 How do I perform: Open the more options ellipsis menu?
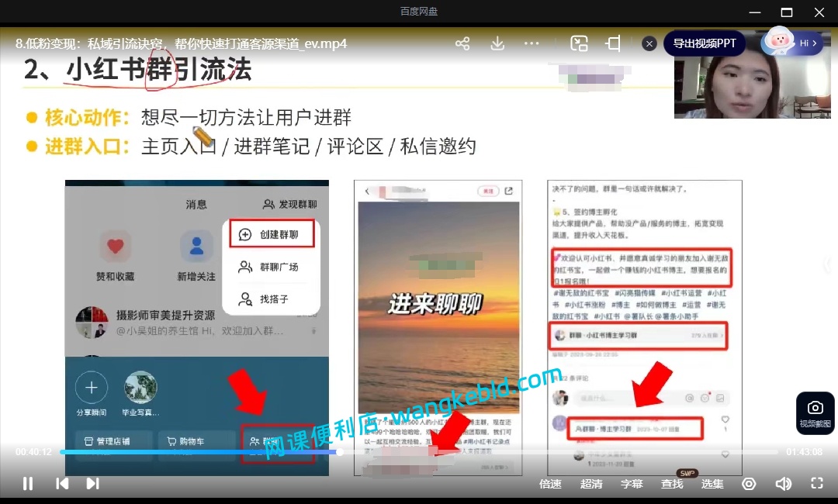[x=532, y=43]
